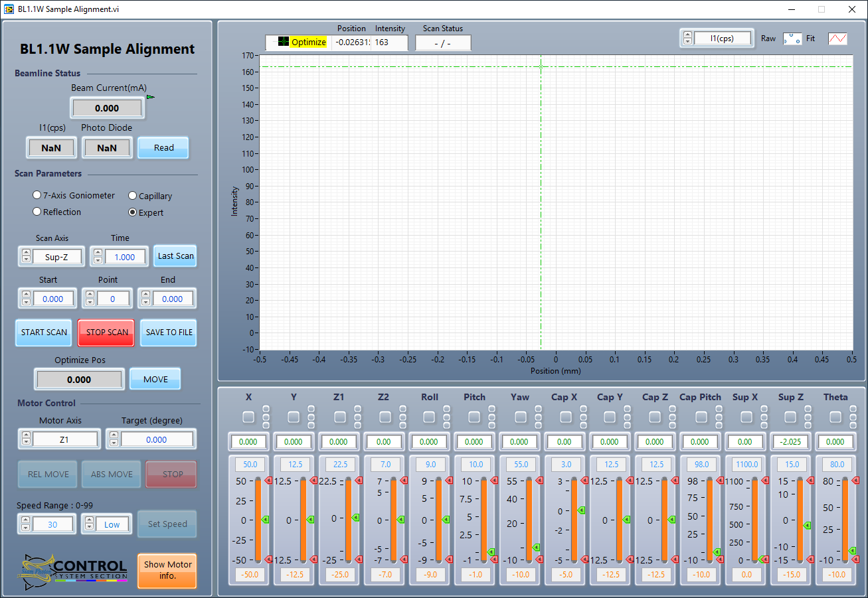The width and height of the screenshot is (868, 598).
Task: Click the SAVE TO FILE button
Action: (x=169, y=333)
